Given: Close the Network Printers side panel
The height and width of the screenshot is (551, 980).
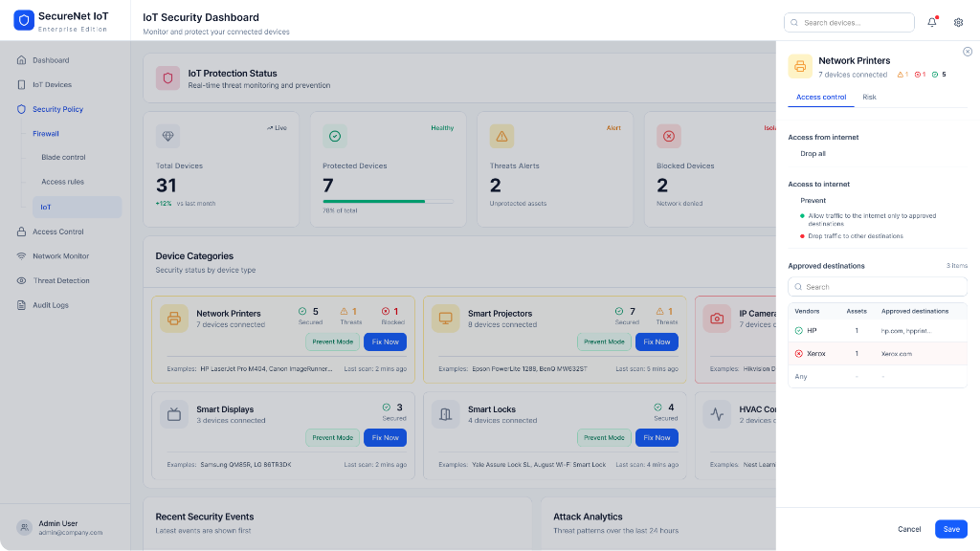Looking at the screenshot, I should click(x=968, y=52).
